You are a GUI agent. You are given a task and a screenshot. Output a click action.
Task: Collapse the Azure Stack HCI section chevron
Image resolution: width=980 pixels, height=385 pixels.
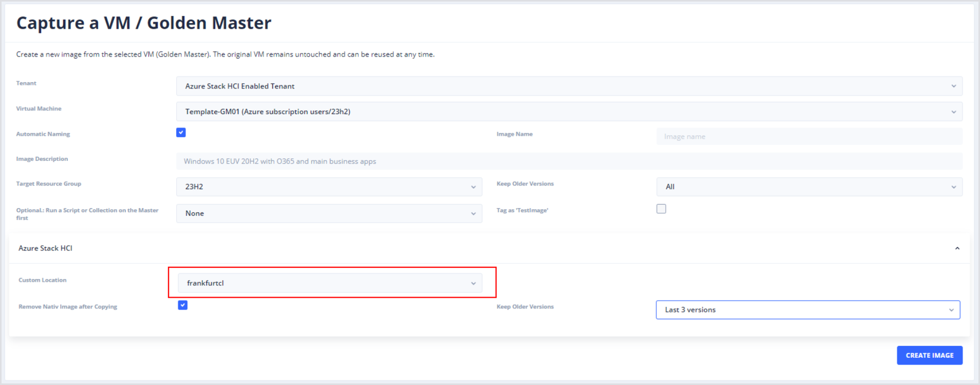957,248
